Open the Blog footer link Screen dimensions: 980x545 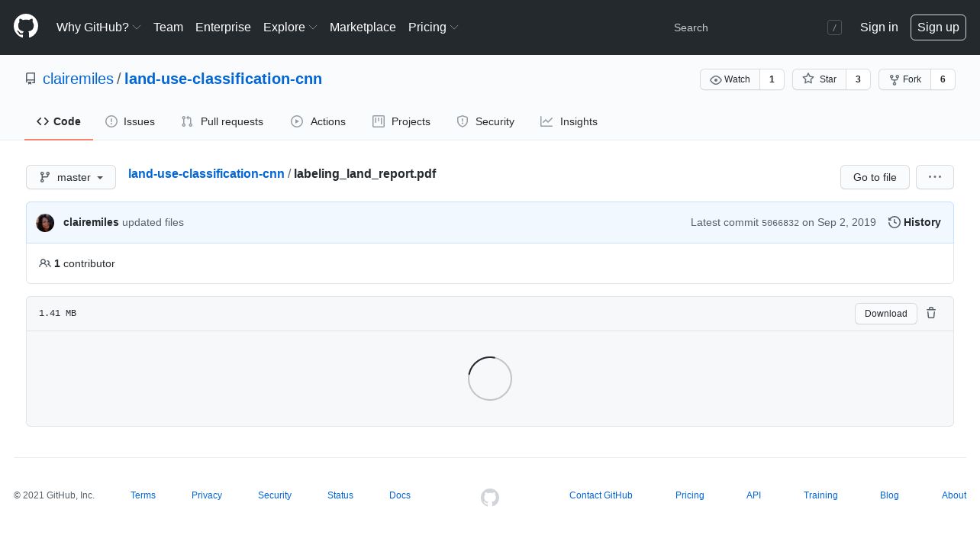[x=889, y=495]
